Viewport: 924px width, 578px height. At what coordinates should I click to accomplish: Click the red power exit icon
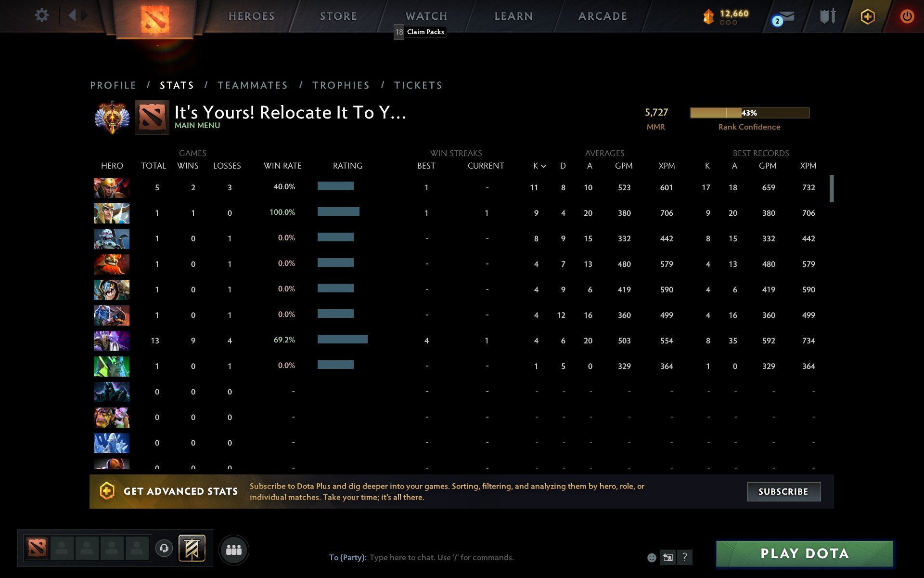[909, 15]
